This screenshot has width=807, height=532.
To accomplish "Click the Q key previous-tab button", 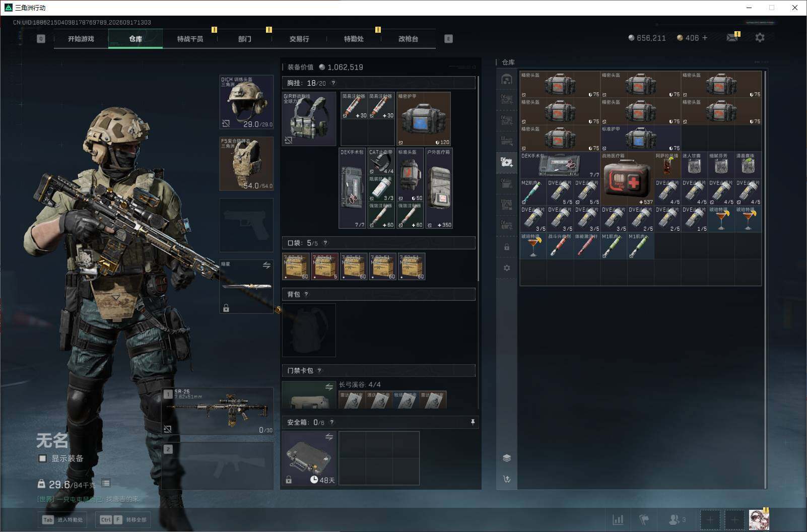I will [x=41, y=39].
